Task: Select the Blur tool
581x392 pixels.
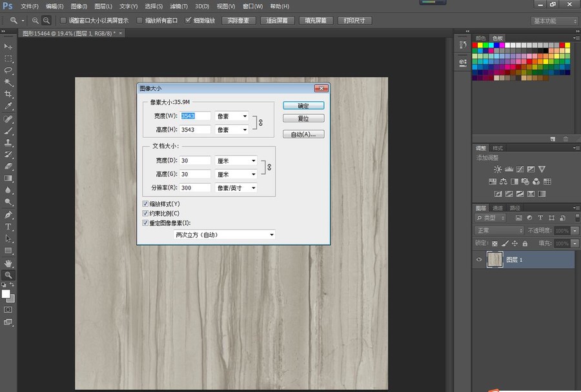Action: (x=8, y=190)
